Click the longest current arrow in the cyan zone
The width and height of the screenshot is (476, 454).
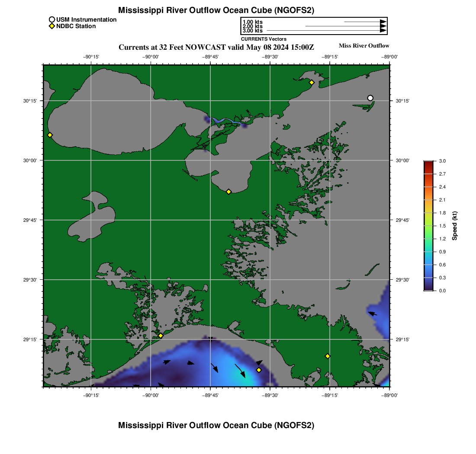(x=240, y=371)
